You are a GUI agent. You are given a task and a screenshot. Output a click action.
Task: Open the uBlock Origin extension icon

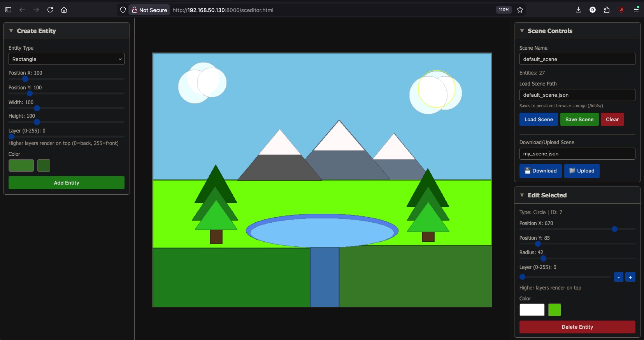[621, 10]
